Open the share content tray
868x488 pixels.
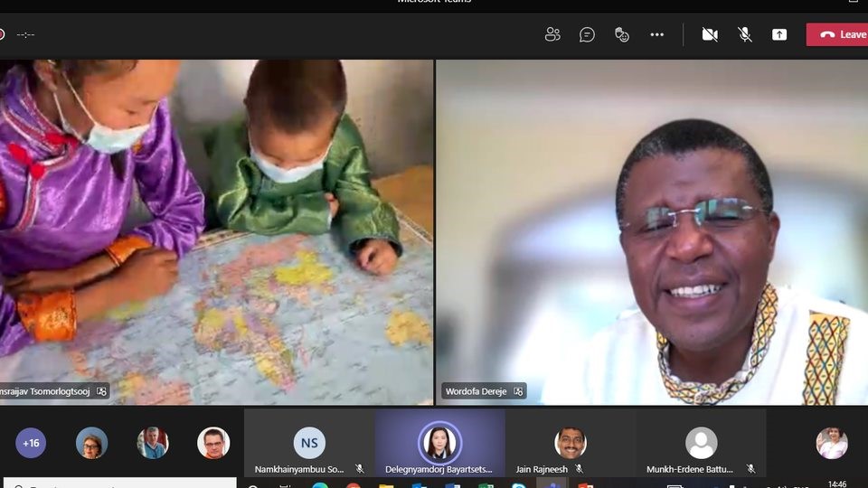tap(779, 34)
